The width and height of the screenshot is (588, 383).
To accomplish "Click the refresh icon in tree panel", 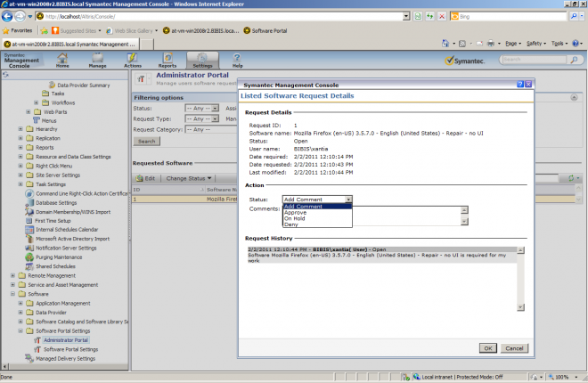I will [x=5, y=75].
